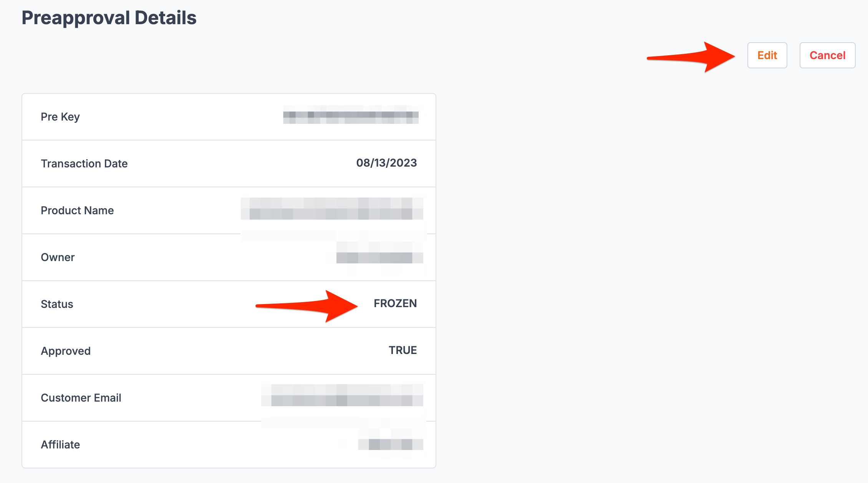Click the FROZEN status value
Screen dimensions: 868x483
(395, 303)
